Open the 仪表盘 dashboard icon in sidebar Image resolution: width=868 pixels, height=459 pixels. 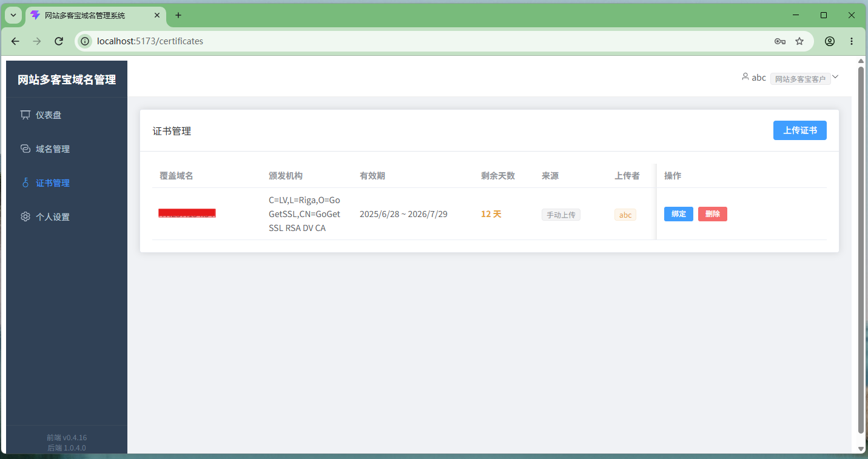click(x=25, y=115)
